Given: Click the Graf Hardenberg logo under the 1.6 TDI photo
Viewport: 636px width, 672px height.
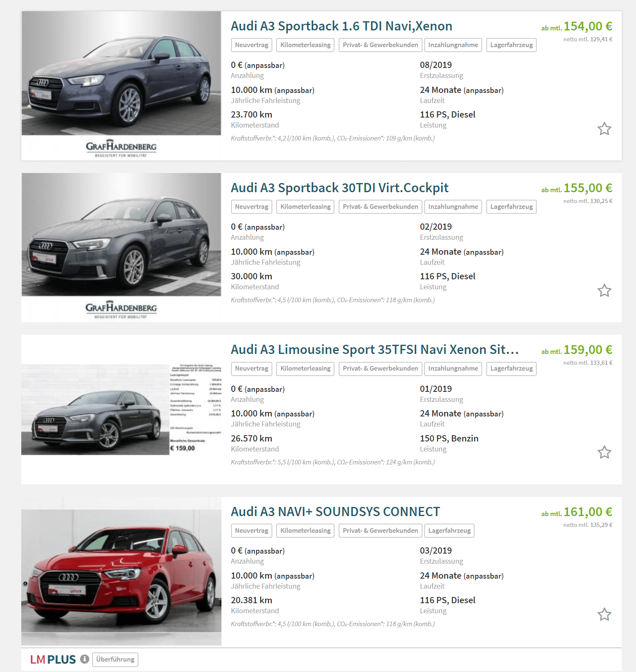Looking at the screenshot, I should pyautogui.click(x=121, y=148).
